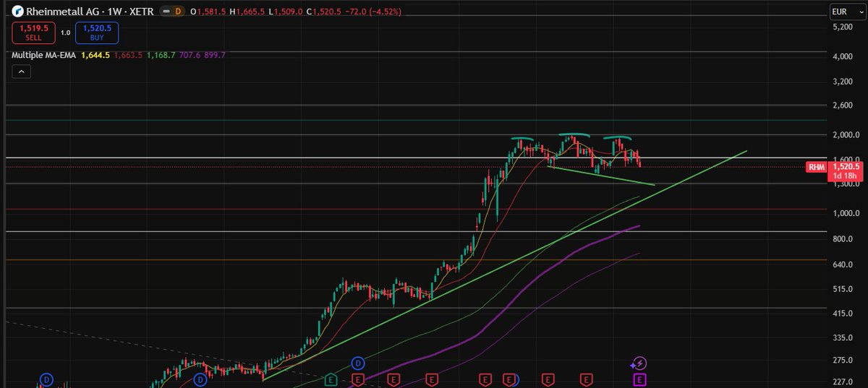Click the purple E upcoming earnings marker
The image size is (868, 388).
point(639,379)
